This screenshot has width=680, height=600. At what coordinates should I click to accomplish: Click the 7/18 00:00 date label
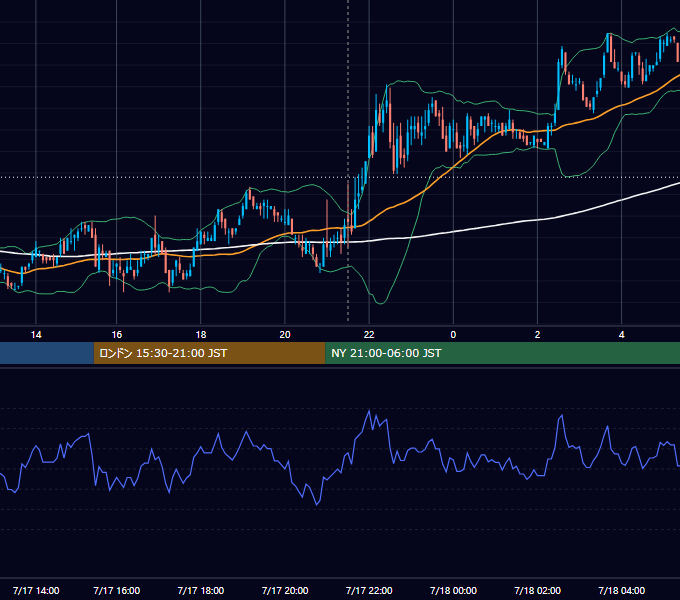(453, 590)
